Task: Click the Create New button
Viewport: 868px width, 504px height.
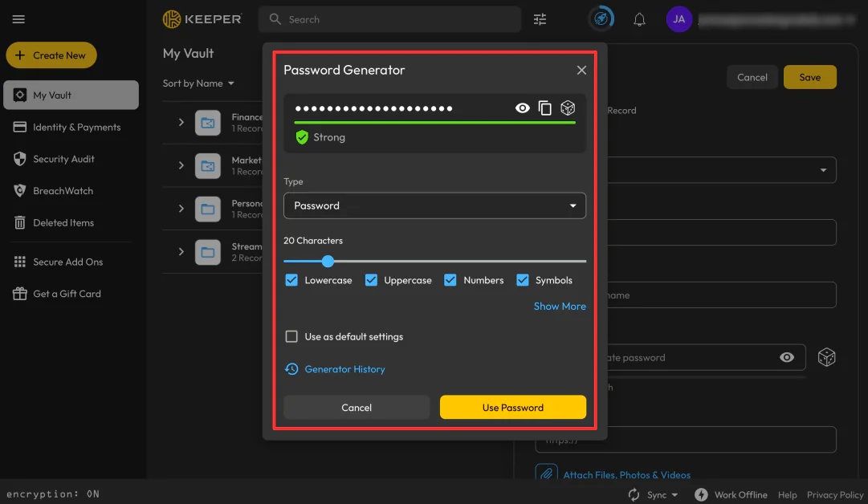Action: [x=51, y=55]
